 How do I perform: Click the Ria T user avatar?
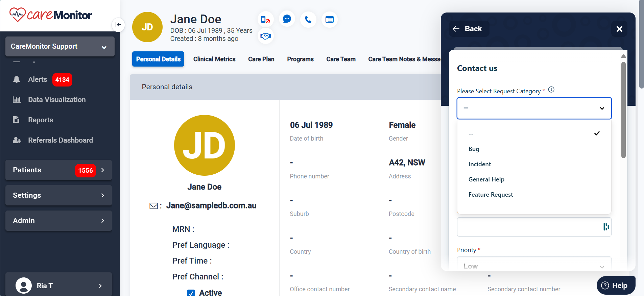pos(24,286)
